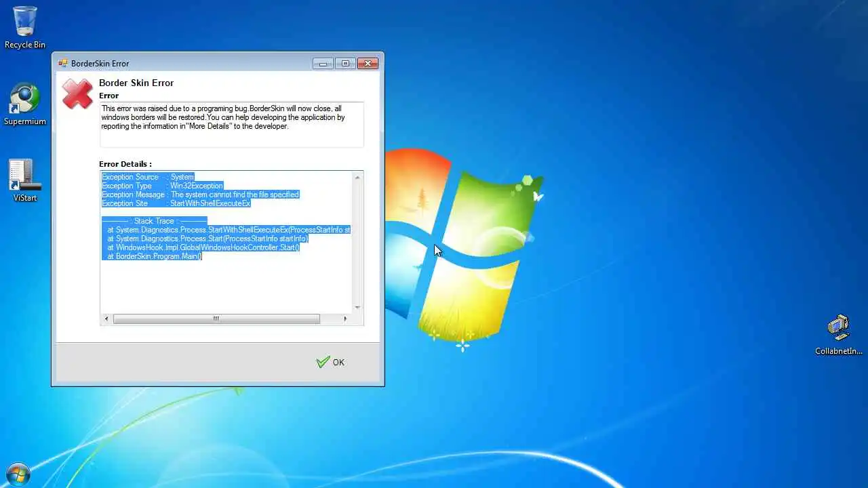Image resolution: width=868 pixels, height=488 pixels.
Task: Click the Windows Start orb
Action: tap(18, 475)
